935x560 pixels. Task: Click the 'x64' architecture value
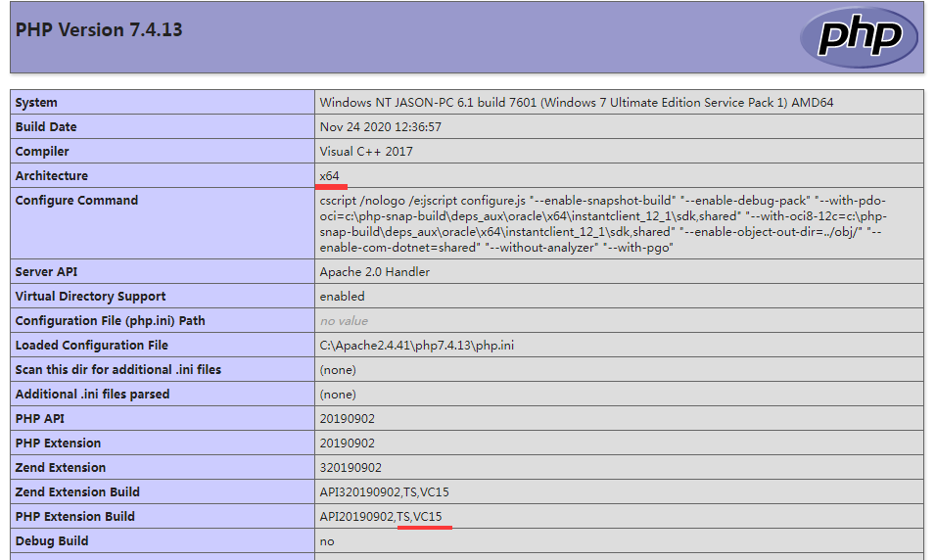click(329, 176)
